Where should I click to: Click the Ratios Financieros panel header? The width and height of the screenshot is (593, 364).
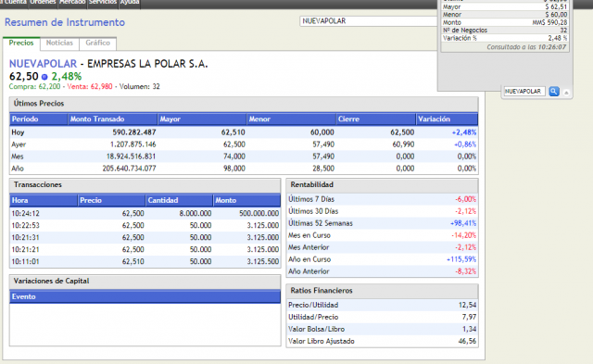tap(383, 291)
